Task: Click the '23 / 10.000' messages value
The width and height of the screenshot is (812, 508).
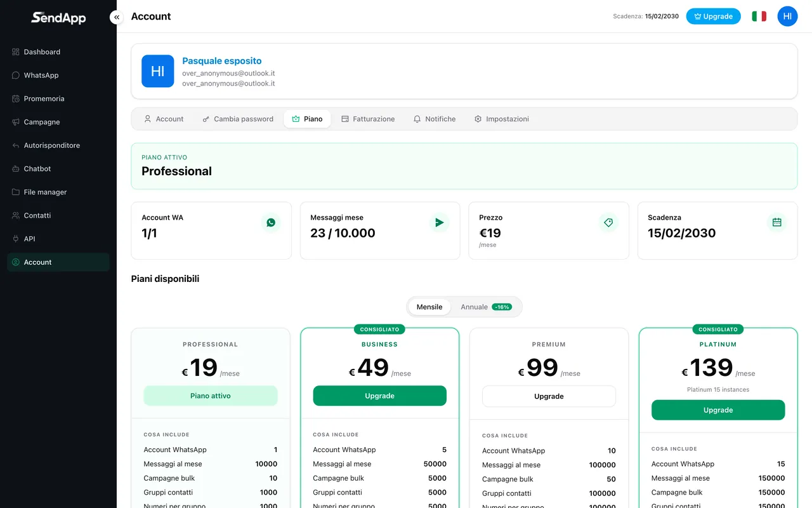Action: point(343,233)
